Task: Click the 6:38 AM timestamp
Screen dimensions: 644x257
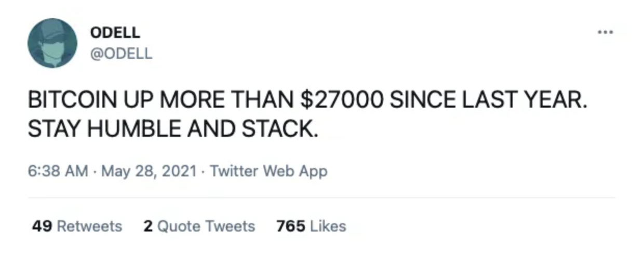Action: click(58, 171)
